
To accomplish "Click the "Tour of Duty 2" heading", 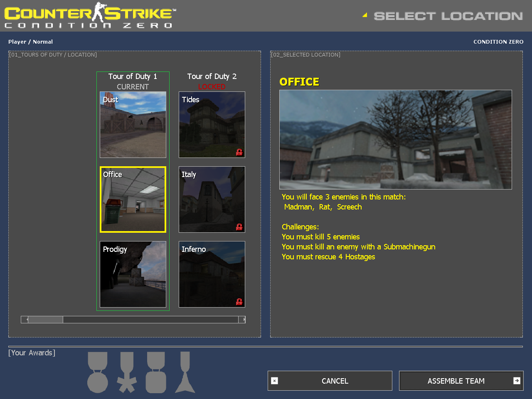I will pyautogui.click(x=212, y=76).
